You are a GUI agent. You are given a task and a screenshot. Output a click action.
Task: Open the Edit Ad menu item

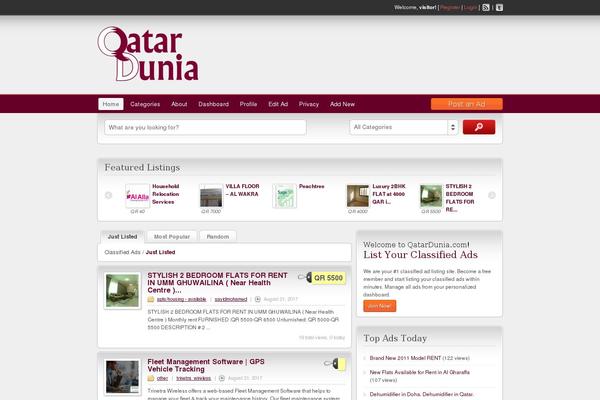(x=278, y=104)
